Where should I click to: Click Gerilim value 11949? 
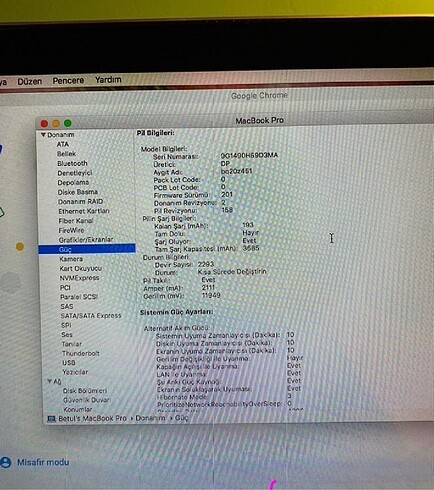(x=211, y=295)
